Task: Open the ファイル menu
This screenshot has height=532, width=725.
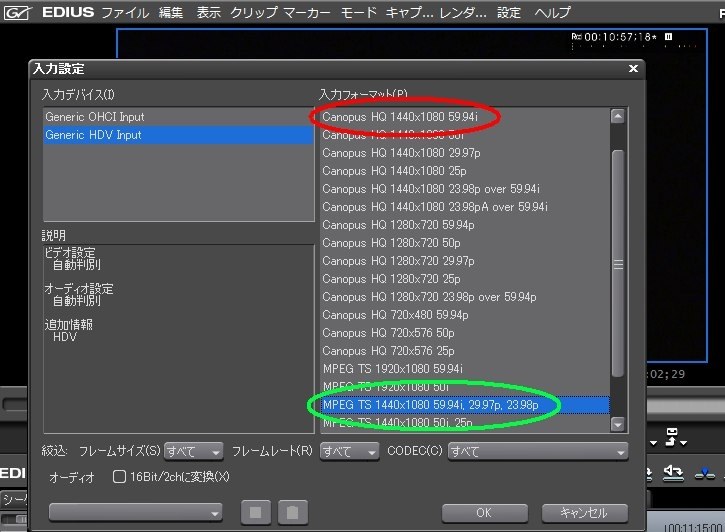Action: 125,12
